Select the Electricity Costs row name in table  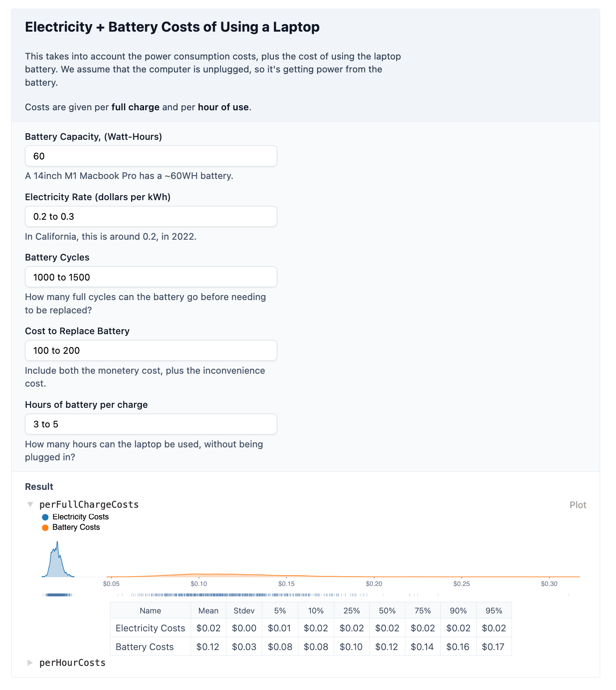pyautogui.click(x=150, y=628)
